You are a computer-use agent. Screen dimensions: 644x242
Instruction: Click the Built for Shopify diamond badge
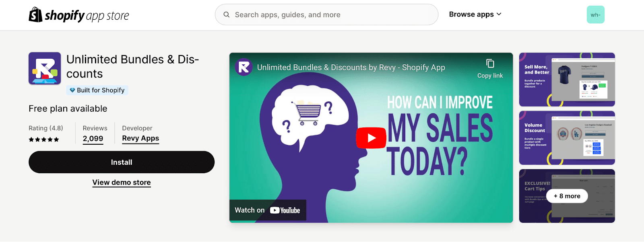72,90
